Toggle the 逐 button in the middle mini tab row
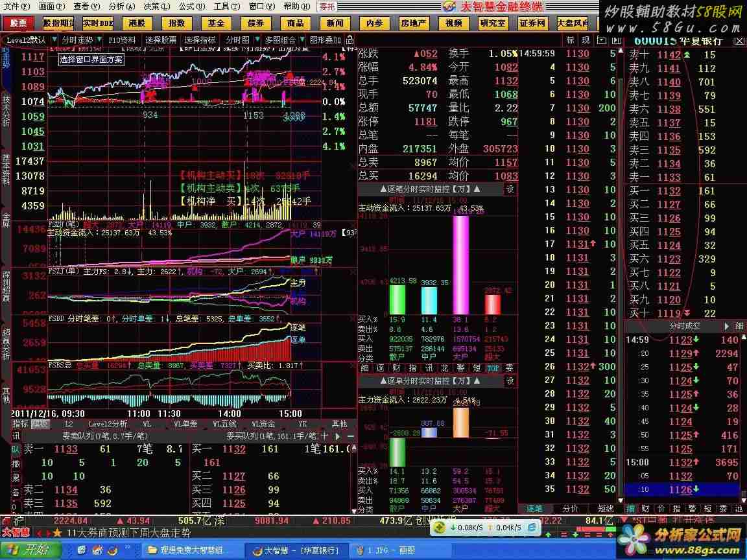The image size is (747, 560). [380, 367]
